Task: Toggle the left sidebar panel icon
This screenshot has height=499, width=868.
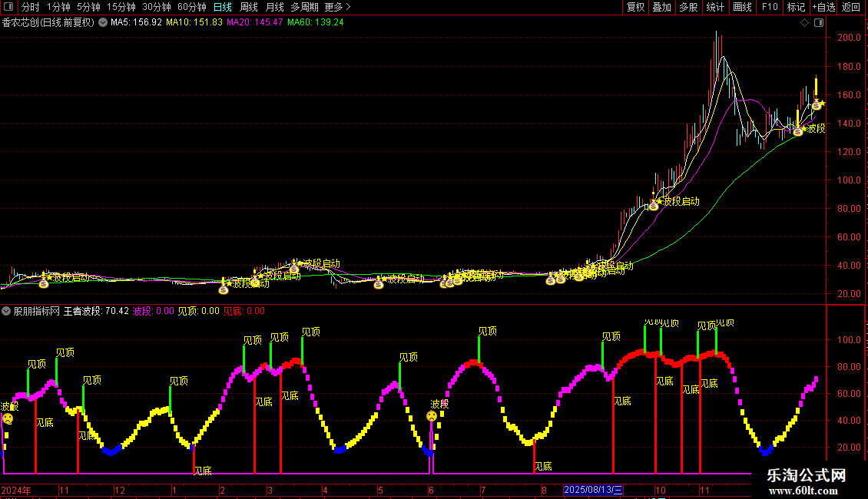Action: point(8,8)
